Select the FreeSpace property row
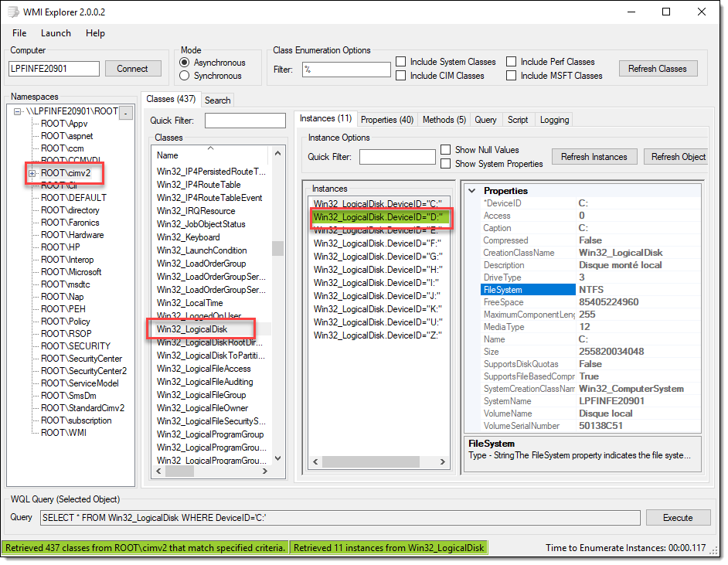 (x=590, y=302)
